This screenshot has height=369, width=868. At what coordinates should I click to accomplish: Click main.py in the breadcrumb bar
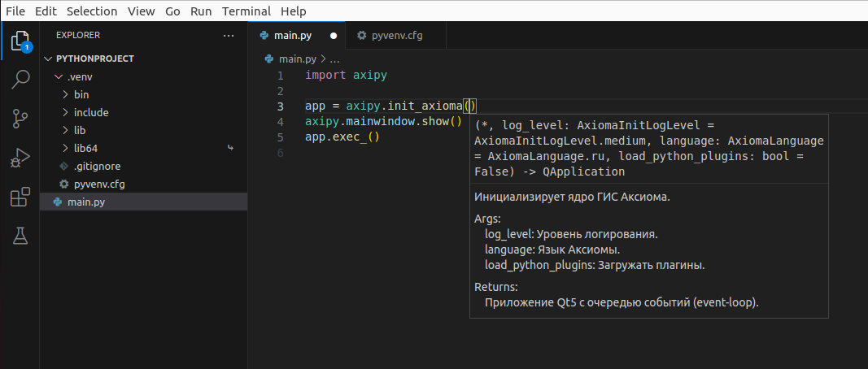(296, 59)
